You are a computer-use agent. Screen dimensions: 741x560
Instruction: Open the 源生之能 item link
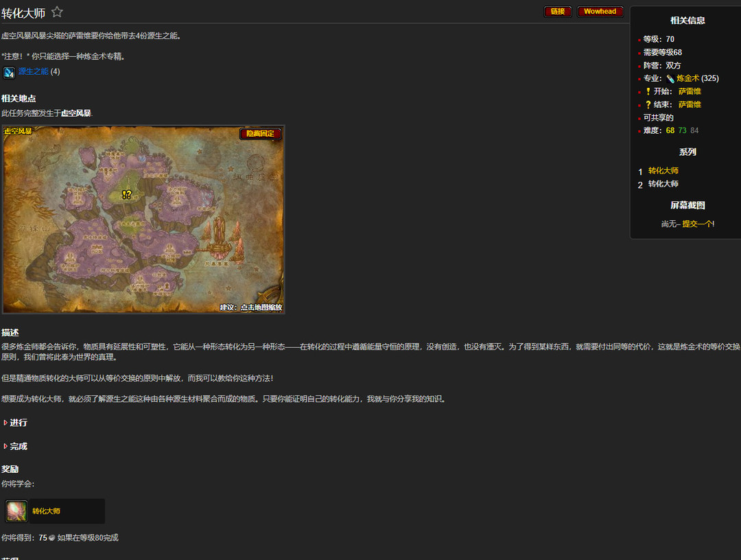(33, 71)
